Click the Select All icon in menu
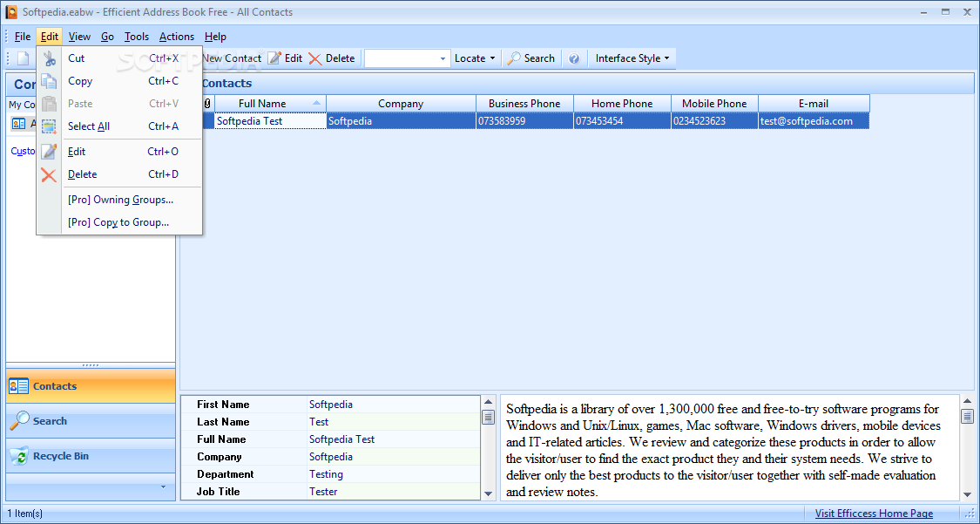980x524 pixels. (x=49, y=126)
